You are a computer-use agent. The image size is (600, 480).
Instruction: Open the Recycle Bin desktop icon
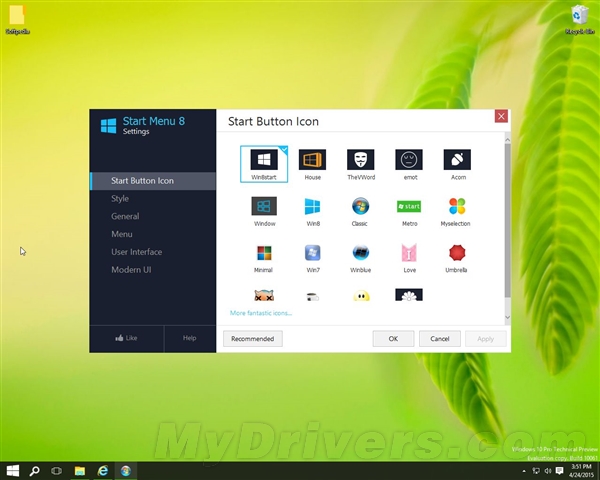coord(580,20)
